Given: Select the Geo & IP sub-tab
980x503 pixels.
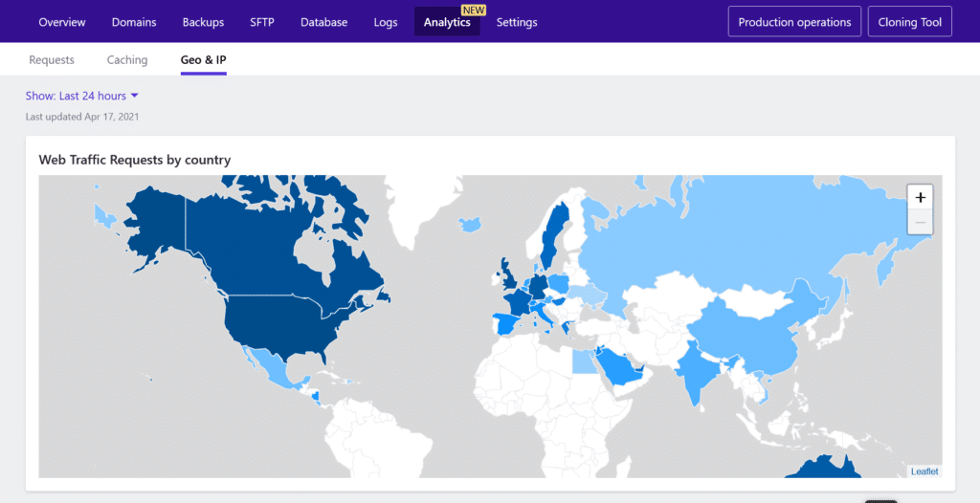Looking at the screenshot, I should pos(203,60).
